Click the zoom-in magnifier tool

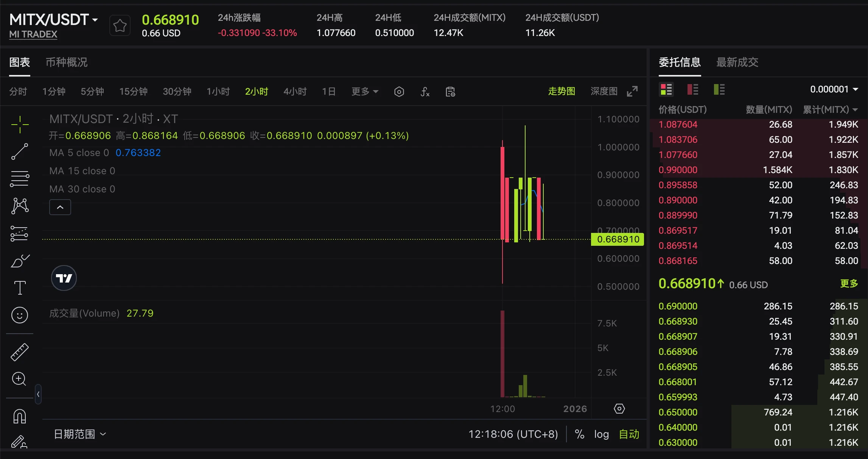20,379
